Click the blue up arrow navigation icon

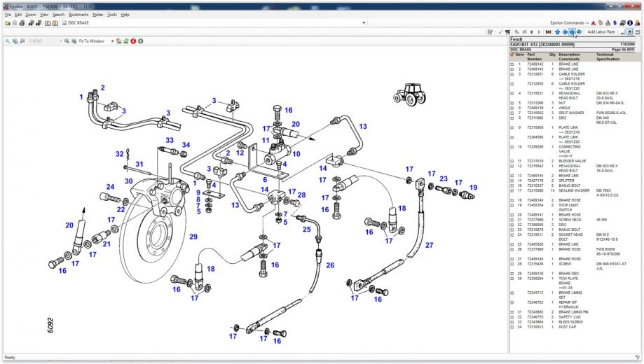point(557,32)
